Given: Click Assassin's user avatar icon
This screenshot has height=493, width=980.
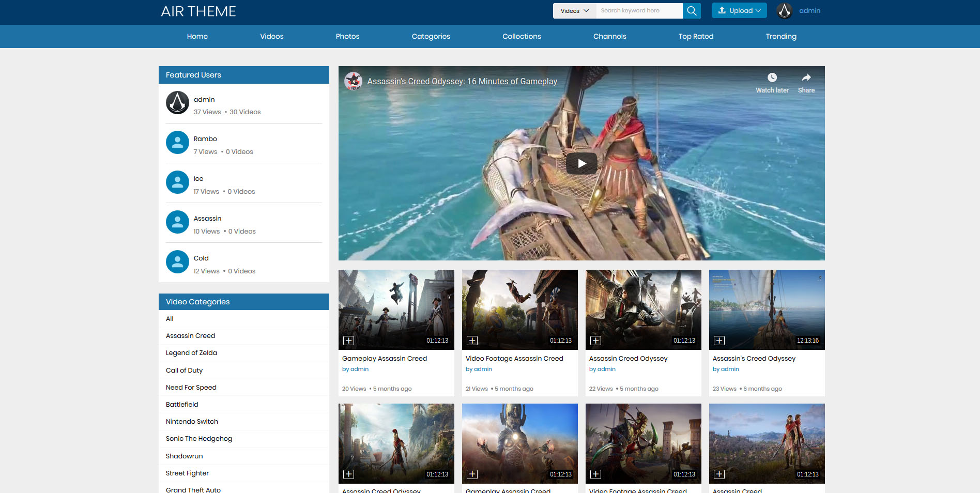Looking at the screenshot, I should pos(177,222).
